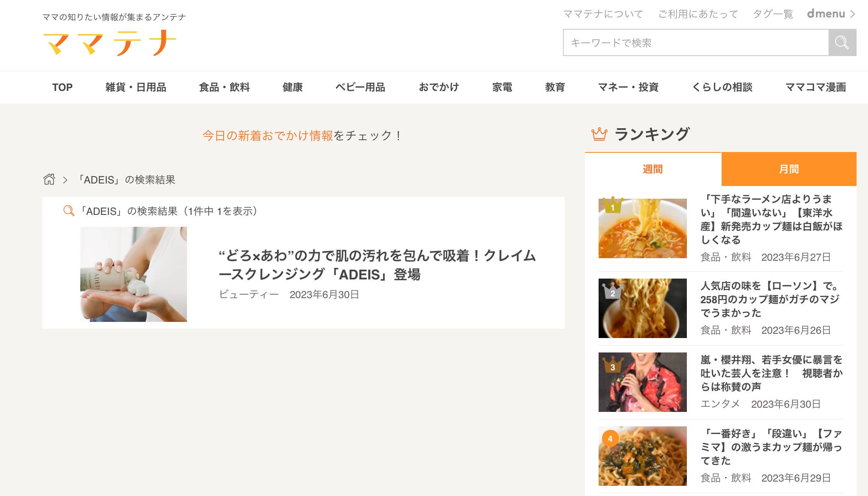Open rank 2 cup noodle thumbnail

(642, 308)
